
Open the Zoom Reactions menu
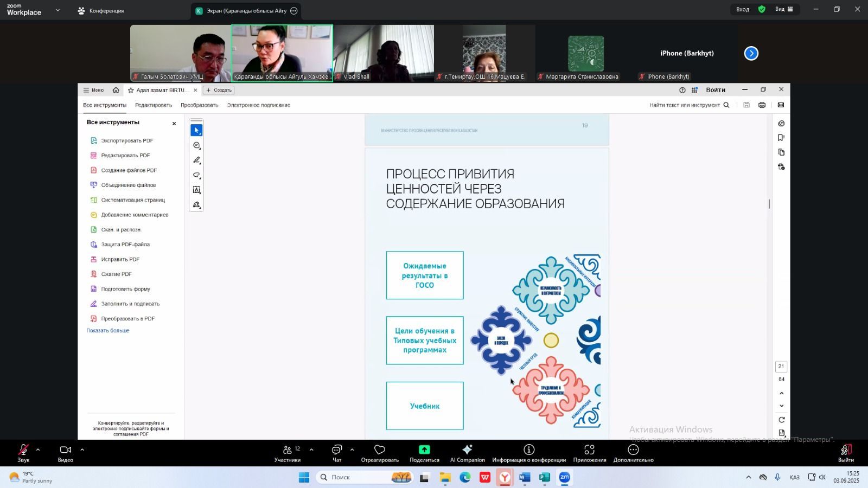(380, 453)
